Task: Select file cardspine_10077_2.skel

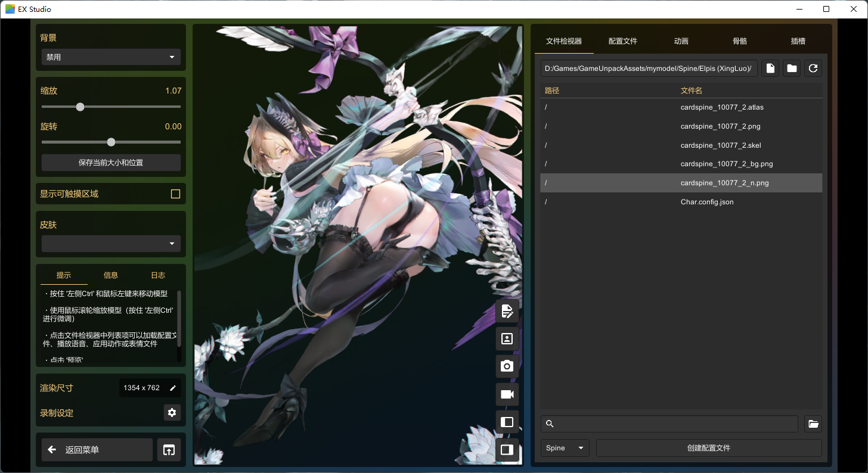Action: [x=681, y=145]
